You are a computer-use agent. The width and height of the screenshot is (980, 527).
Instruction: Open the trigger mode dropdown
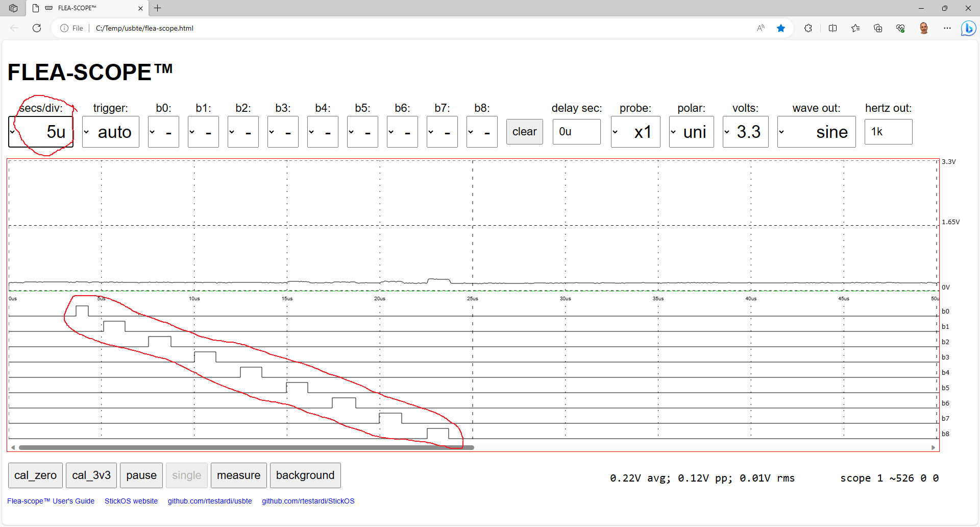111,132
